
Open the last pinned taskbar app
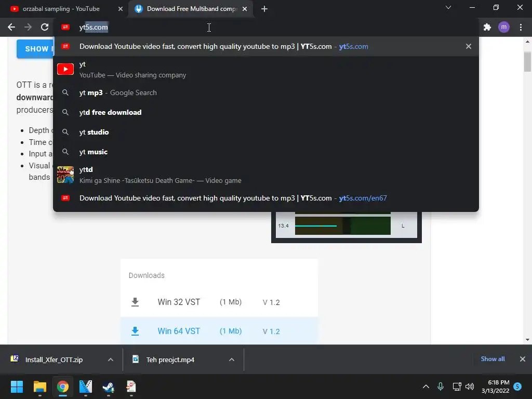(x=131, y=387)
